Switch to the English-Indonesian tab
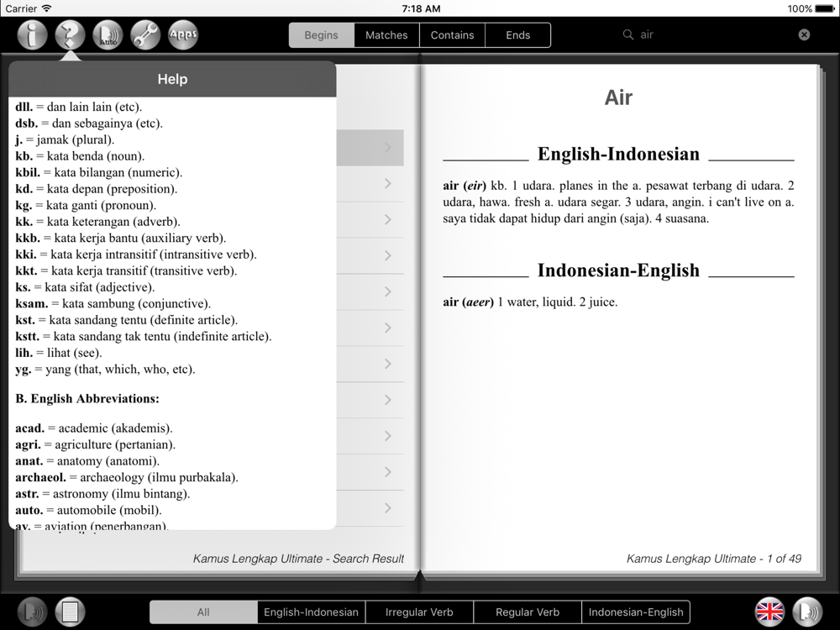This screenshot has height=630, width=840. pos(311,612)
